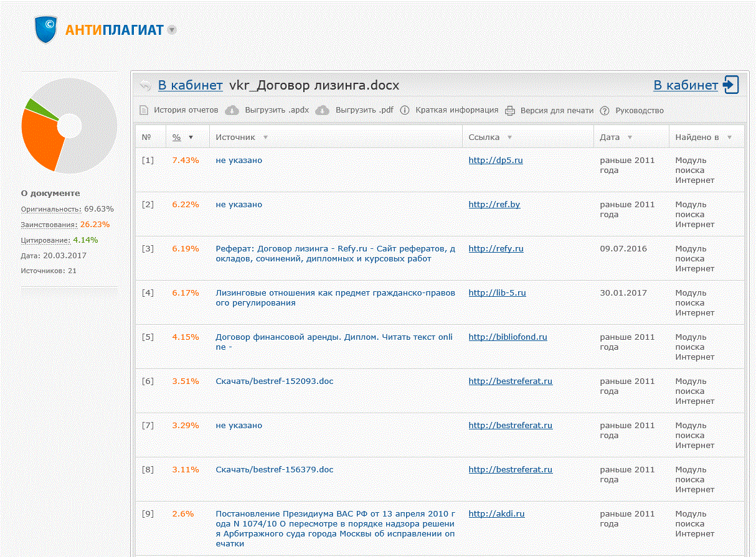756x557 pixels.
Task: Click the exit-to-cabinet icon at top right
Action: click(731, 85)
